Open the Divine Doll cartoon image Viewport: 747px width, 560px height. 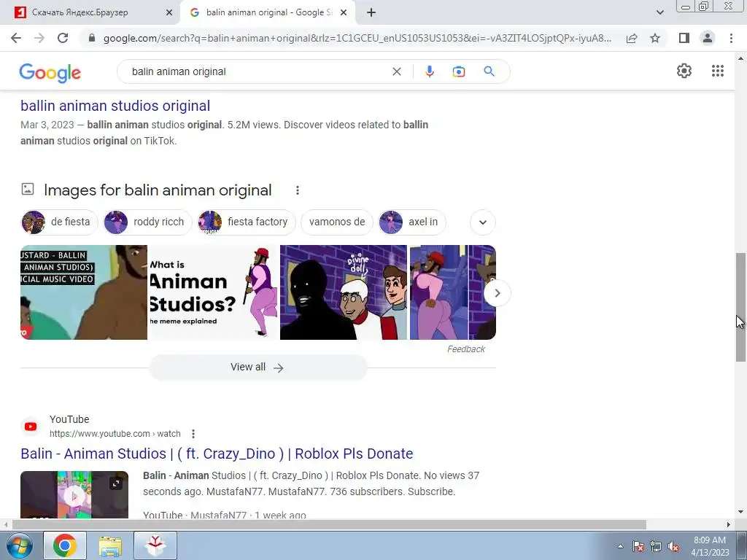[x=344, y=292]
